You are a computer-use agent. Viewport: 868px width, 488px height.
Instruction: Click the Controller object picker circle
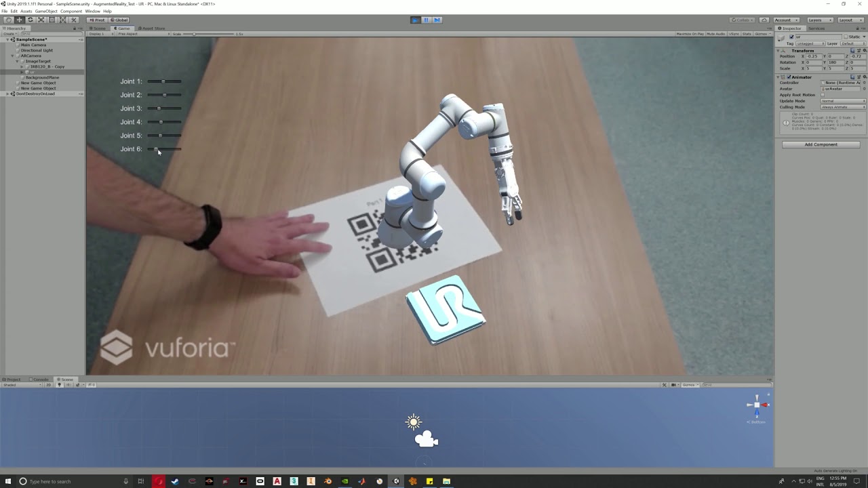(x=864, y=83)
